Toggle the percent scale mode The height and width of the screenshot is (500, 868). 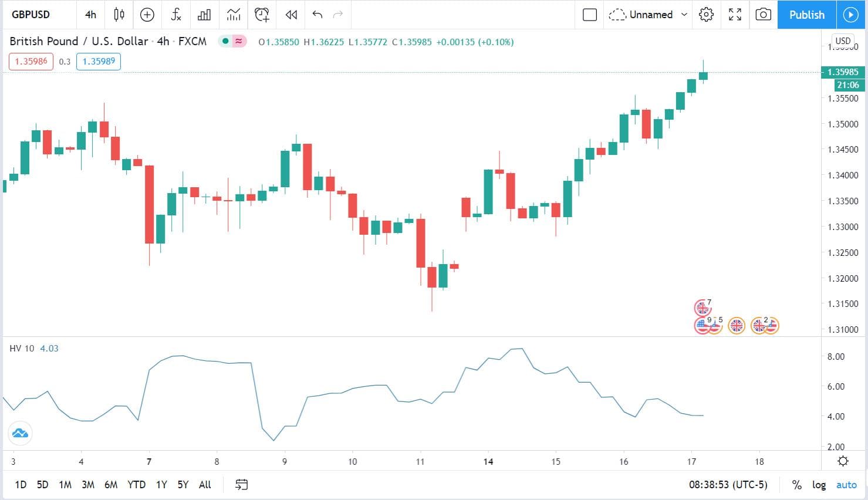click(796, 485)
